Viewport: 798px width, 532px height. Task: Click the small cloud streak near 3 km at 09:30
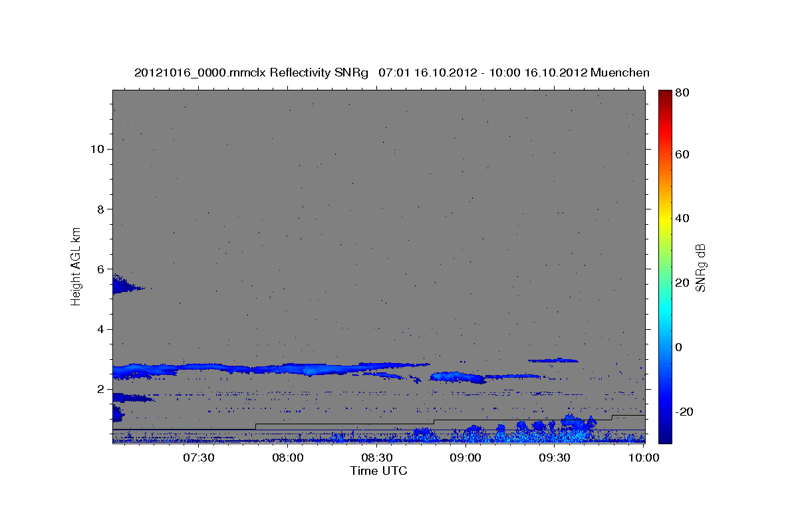tap(553, 360)
